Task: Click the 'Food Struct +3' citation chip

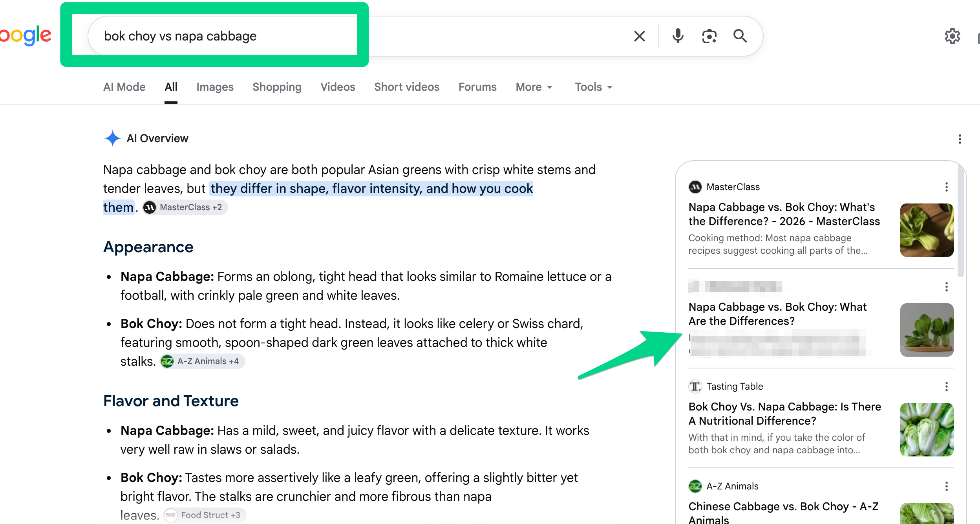Action: (205, 515)
